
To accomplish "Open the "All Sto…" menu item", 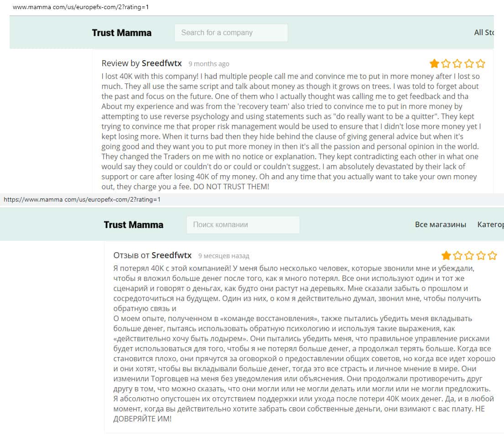I will pos(483,32).
